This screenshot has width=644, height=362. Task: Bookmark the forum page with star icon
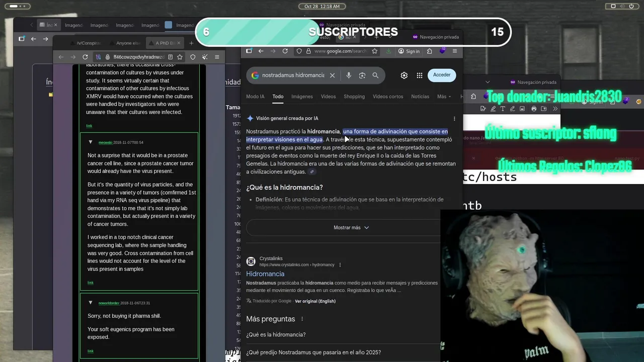click(180, 57)
